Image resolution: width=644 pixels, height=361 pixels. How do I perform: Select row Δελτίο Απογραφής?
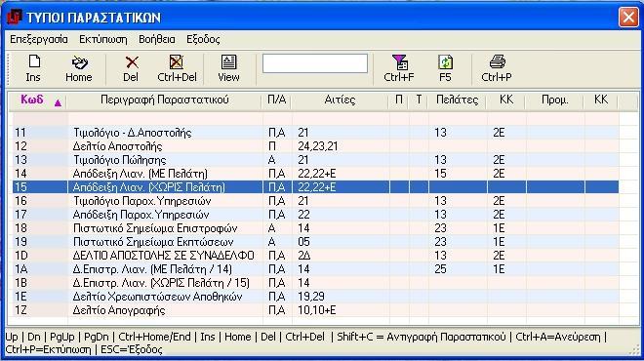(x=315, y=309)
